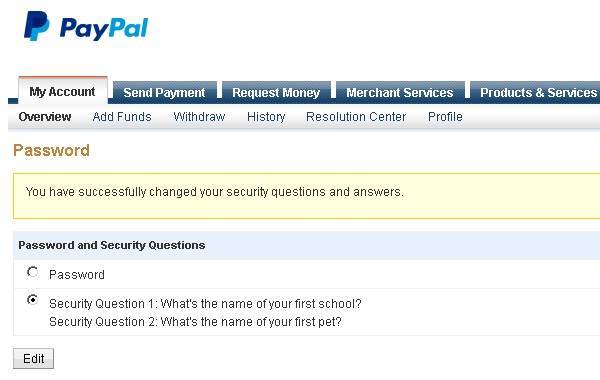Image resolution: width=600 pixels, height=380 pixels.
Task: Open the My Account tab
Action: coord(62,91)
